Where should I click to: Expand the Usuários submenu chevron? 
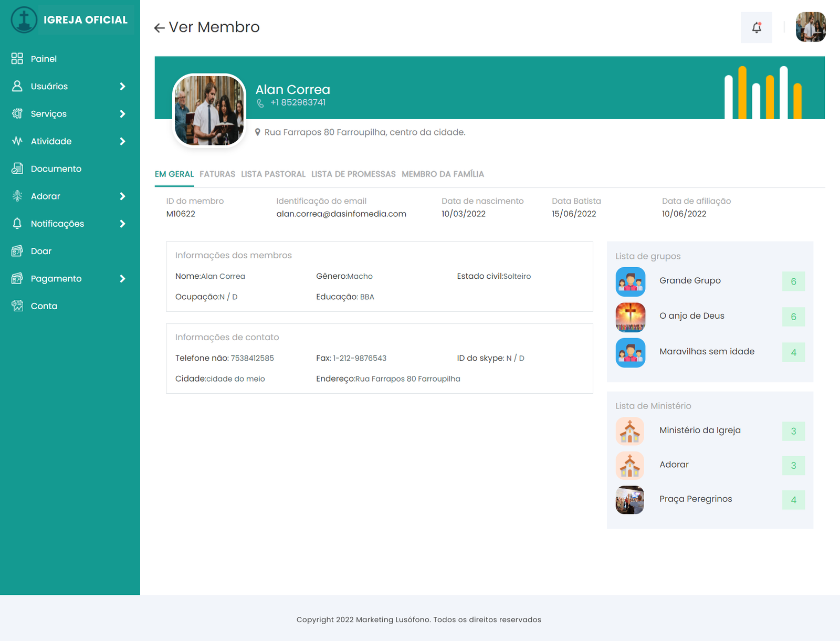coord(122,86)
